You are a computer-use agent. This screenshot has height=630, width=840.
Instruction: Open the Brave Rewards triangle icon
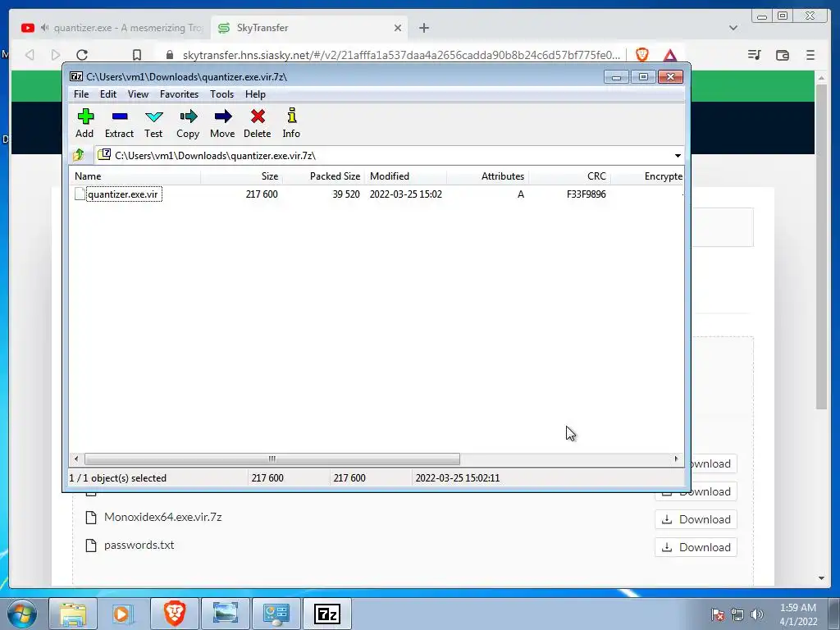tap(669, 55)
